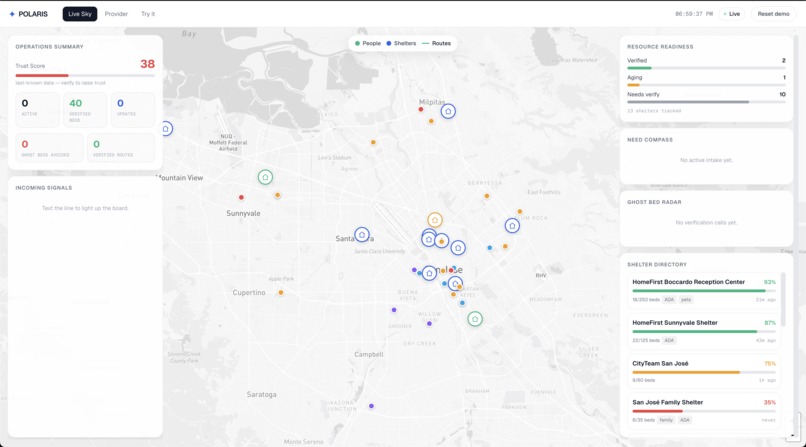The image size is (806, 447).
Task: Click the Polaris star logo icon
Action: (12, 14)
